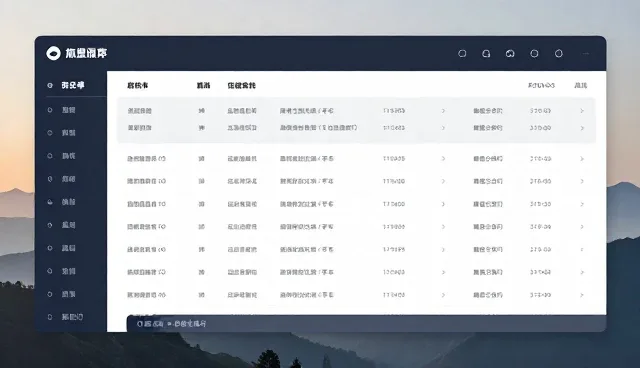Expand the far-right chevron of the last table row
Image resolution: width=640 pixels, height=368 pixels.
coord(582,295)
